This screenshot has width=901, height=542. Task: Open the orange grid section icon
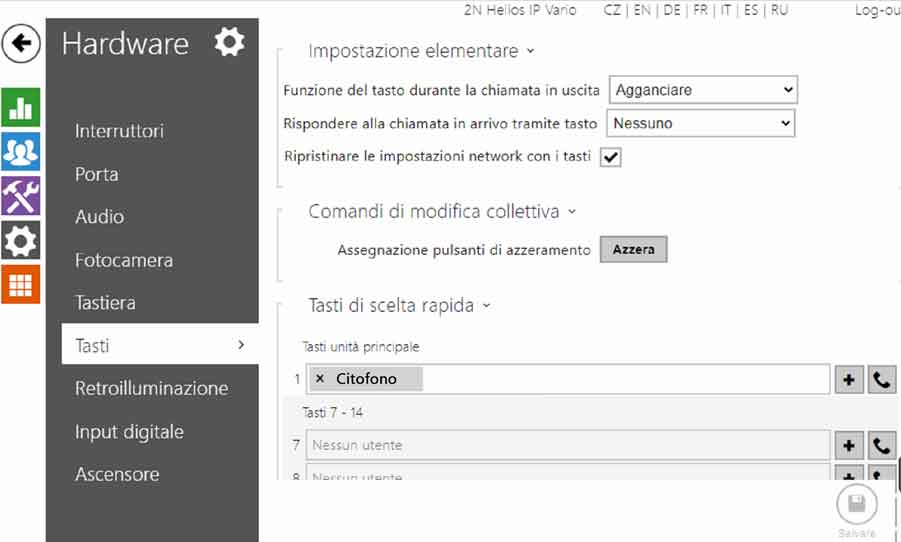21,284
